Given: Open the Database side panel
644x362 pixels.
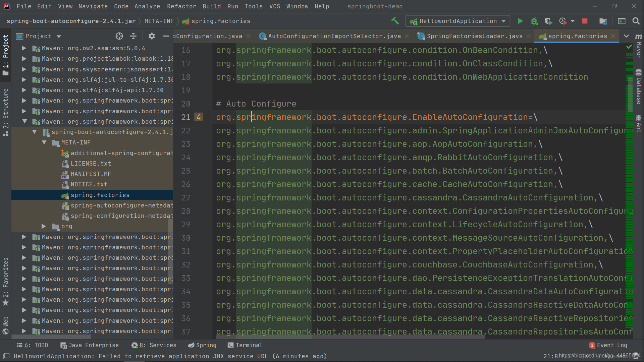Looking at the screenshot, I should (x=639, y=87).
